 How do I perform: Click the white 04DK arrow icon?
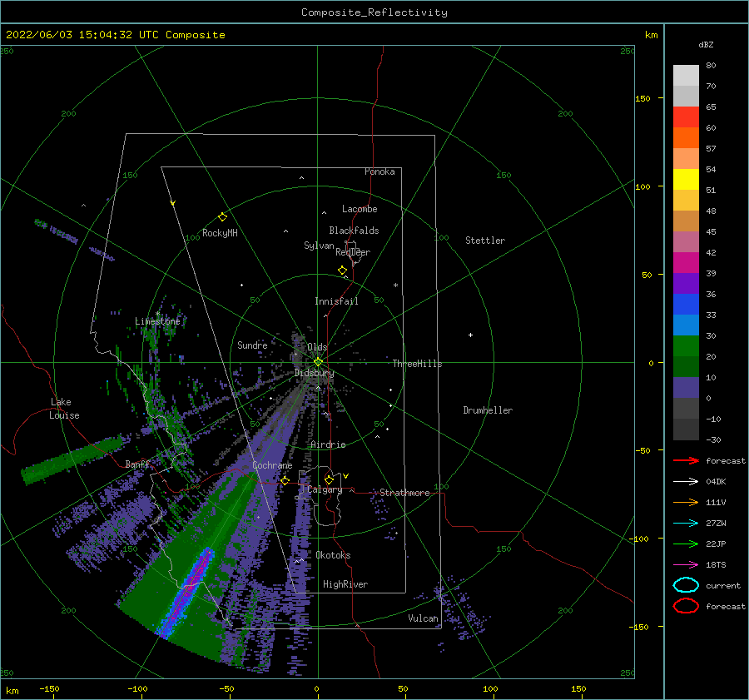(686, 482)
